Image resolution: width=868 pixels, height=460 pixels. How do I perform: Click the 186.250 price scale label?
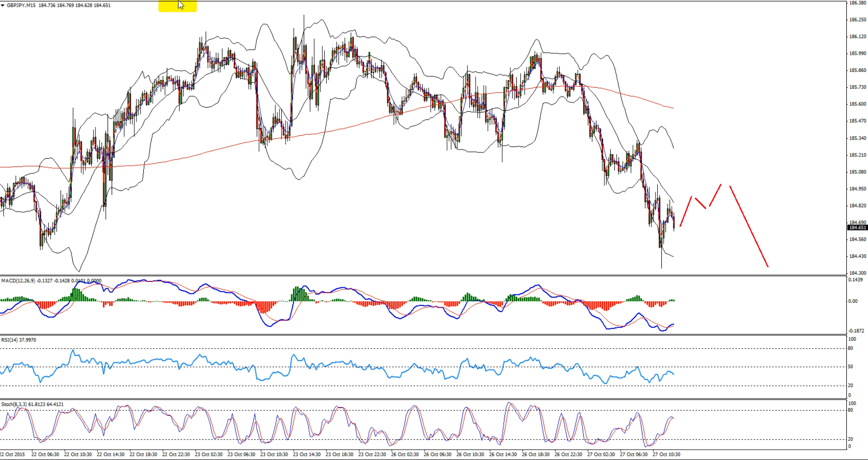click(x=858, y=20)
